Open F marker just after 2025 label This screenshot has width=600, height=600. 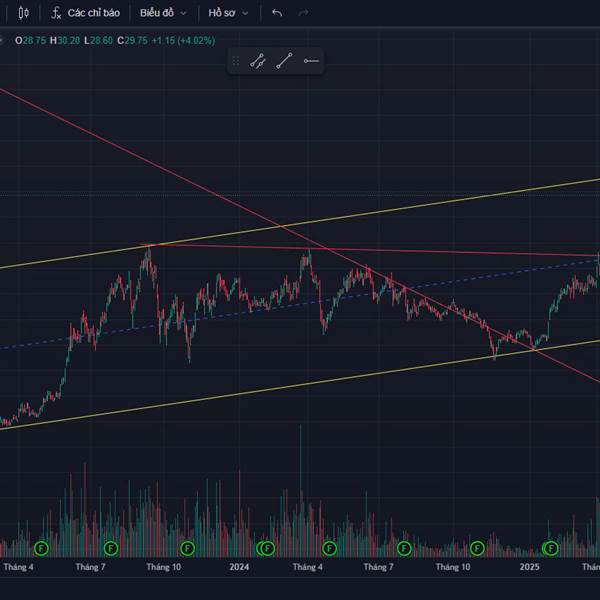coord(551,548)
